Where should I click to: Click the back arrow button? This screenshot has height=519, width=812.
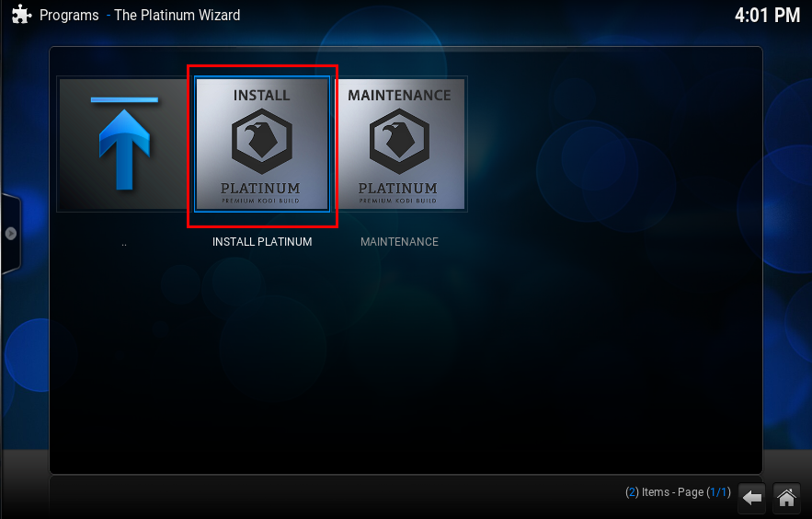tap(751, 498)
